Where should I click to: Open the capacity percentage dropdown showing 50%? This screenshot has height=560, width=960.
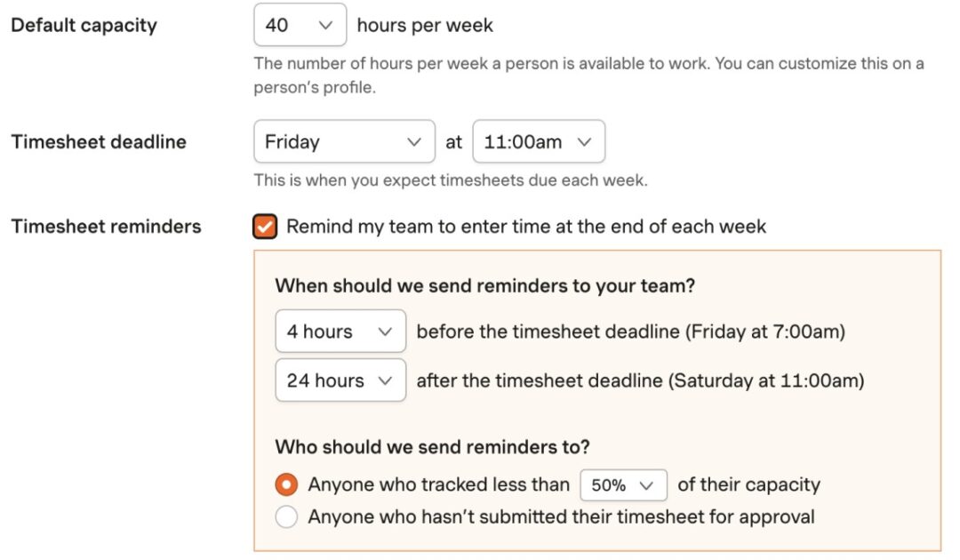click(x=623, y=484)
